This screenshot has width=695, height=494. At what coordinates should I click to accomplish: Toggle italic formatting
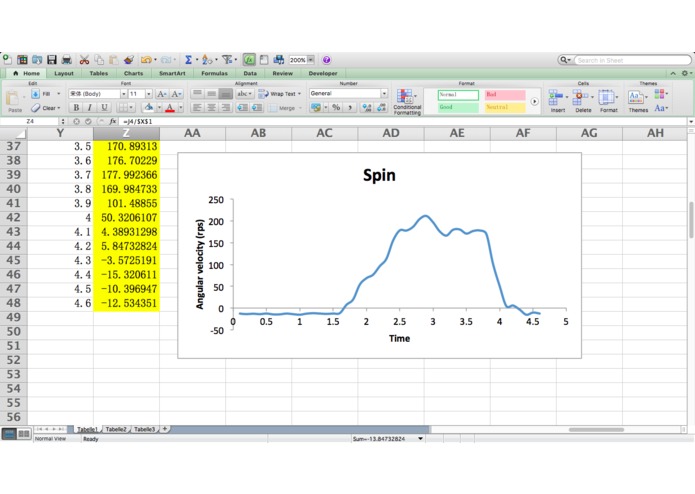[90, 107]
